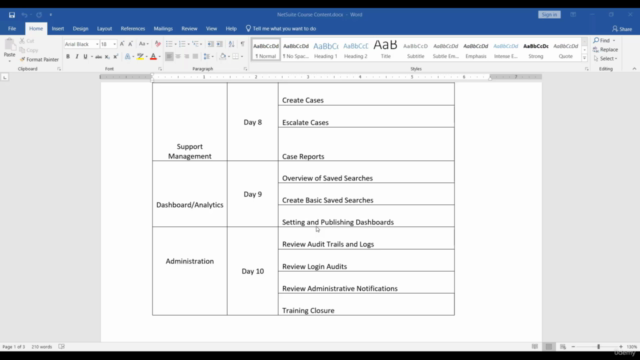Screen dimensions: 640x360
Task: Decrease paragraph indent
Action: tap(211, 44)
